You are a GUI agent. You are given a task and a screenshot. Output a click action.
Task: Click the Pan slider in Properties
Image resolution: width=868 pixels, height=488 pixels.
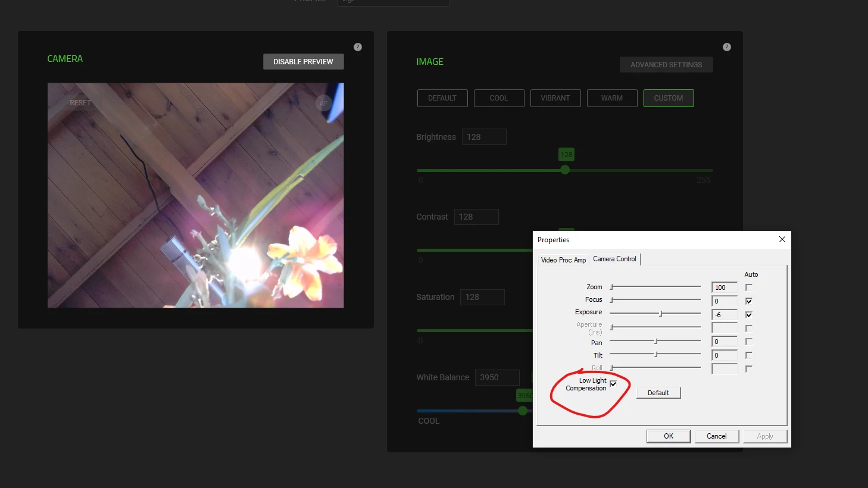click(655, 341)
